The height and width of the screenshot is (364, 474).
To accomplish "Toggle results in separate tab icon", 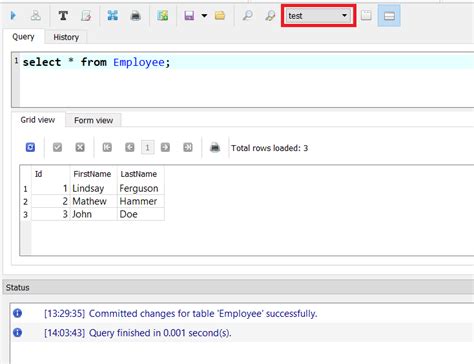I will point(366,15).
